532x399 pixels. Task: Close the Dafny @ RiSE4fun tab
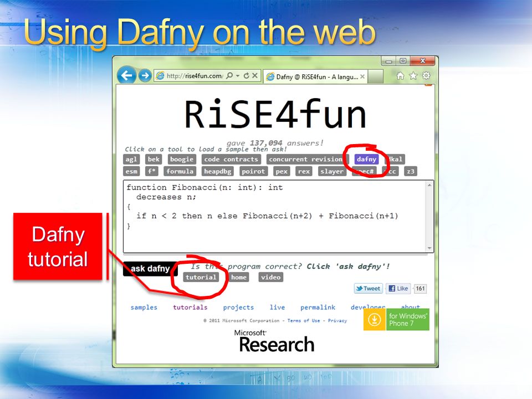362,76
